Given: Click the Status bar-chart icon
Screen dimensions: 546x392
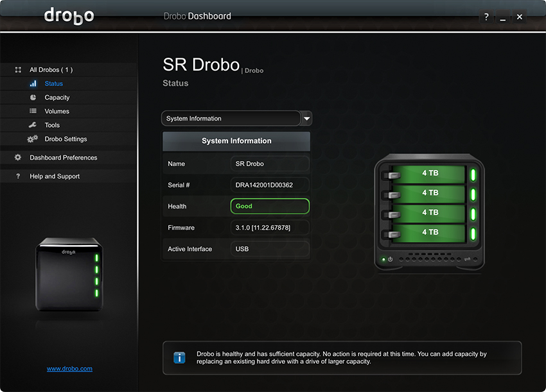Looking at the screenshot, I should click(x=33, y=83).
